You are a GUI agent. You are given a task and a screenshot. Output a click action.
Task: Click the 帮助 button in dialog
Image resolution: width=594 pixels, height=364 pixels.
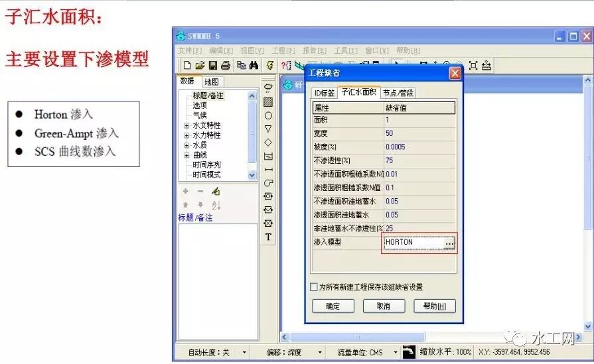(x=435, y=306)
